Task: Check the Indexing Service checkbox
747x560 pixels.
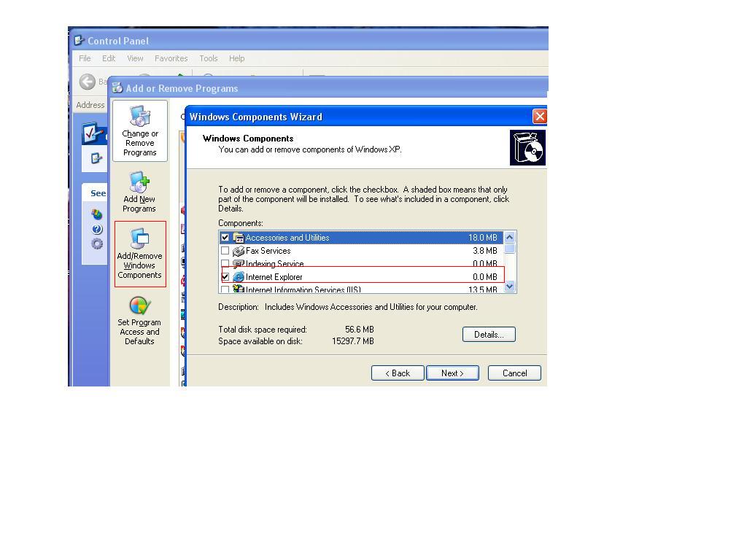Action: click(225, 263)
